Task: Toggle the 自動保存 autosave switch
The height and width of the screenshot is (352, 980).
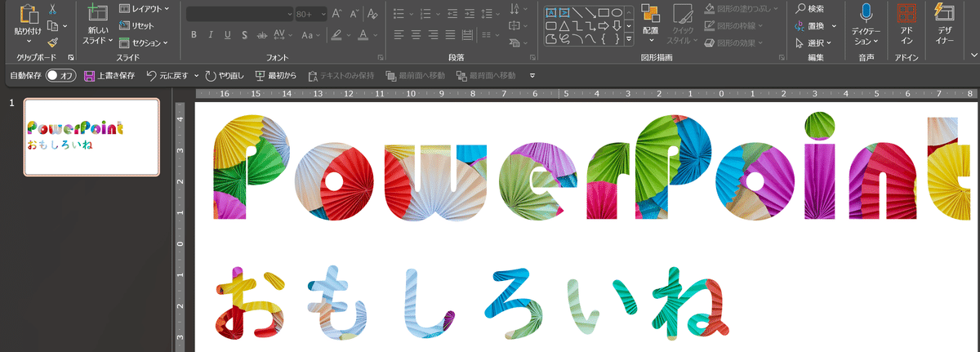Action: pyautogui.click(x=60, y=75)
